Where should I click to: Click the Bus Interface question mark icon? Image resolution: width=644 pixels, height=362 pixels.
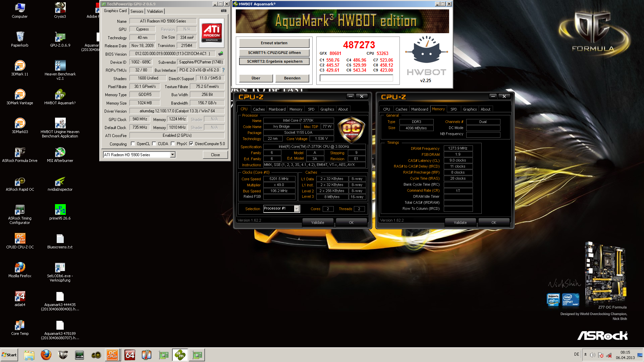(223, 70)
